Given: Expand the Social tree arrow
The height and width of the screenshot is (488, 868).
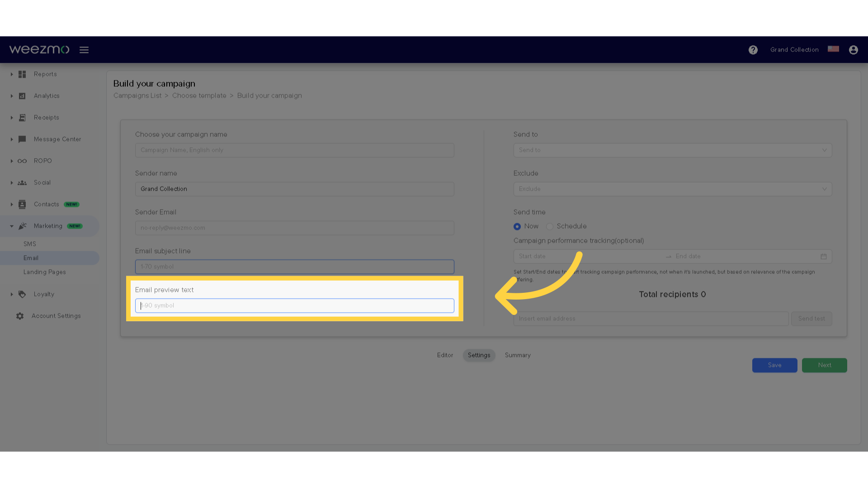Looking at the screenshot, I should (12, 183).
